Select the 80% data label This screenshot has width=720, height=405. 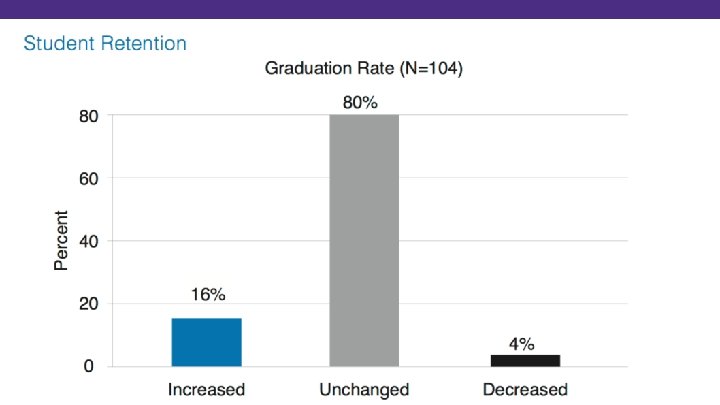click(x=360, y=102)
